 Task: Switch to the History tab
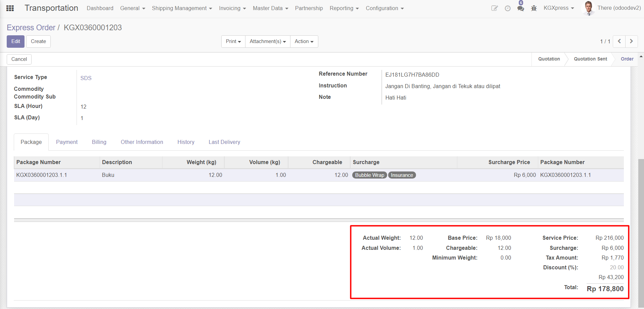tap(186, 142)
